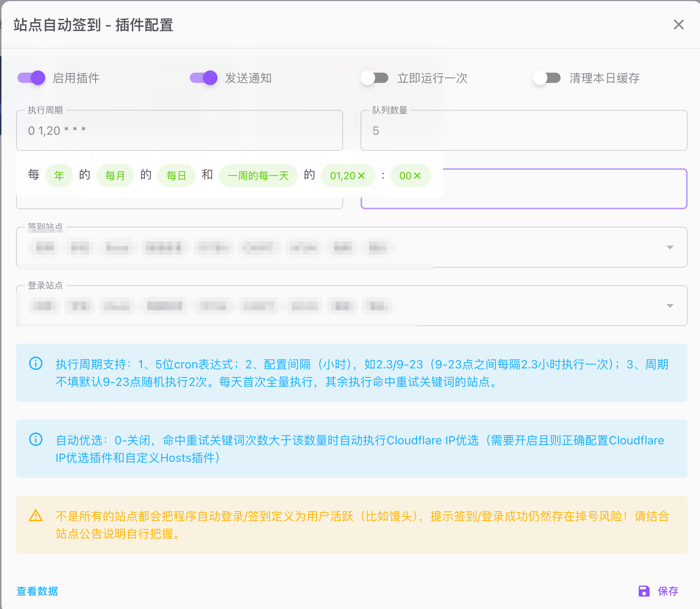Click the 查看数据 link
700x609 pixels.
click(x=37, y=591)
